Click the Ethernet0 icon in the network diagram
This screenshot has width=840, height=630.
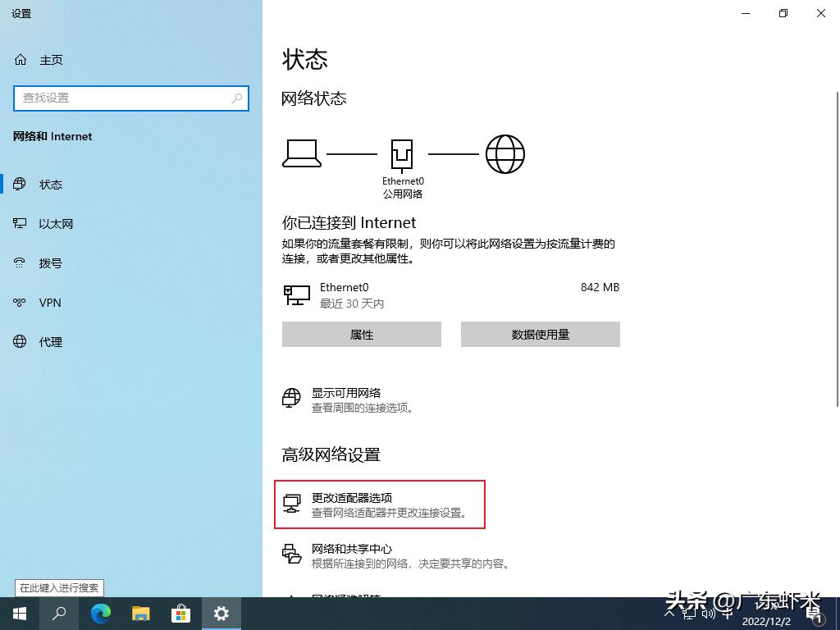click(402, 152)
